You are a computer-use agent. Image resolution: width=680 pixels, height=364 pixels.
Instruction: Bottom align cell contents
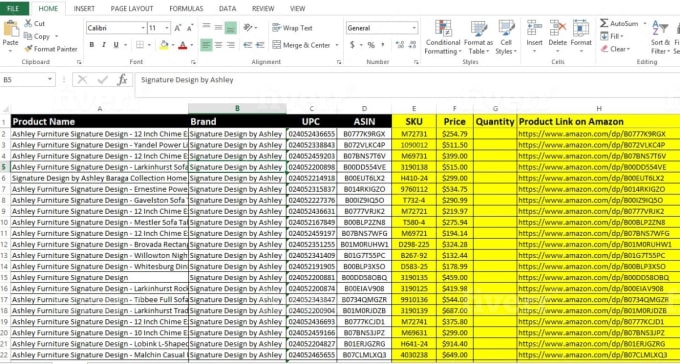(x=231, y=28)
